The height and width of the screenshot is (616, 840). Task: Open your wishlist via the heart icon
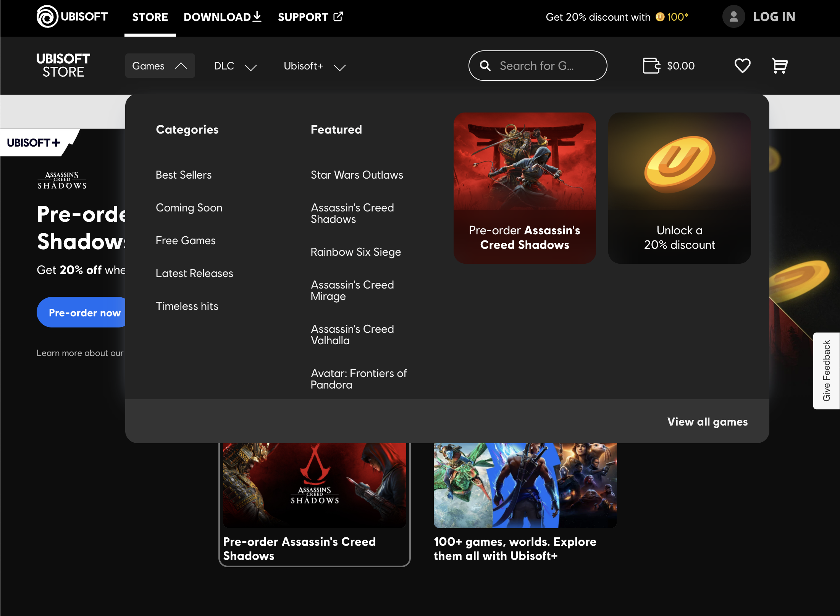tap(742, 66)
